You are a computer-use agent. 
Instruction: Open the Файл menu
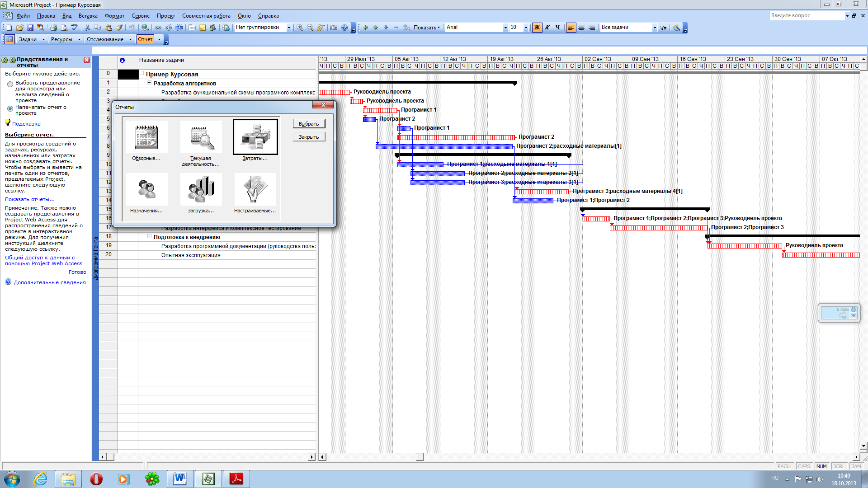point(23,16)
